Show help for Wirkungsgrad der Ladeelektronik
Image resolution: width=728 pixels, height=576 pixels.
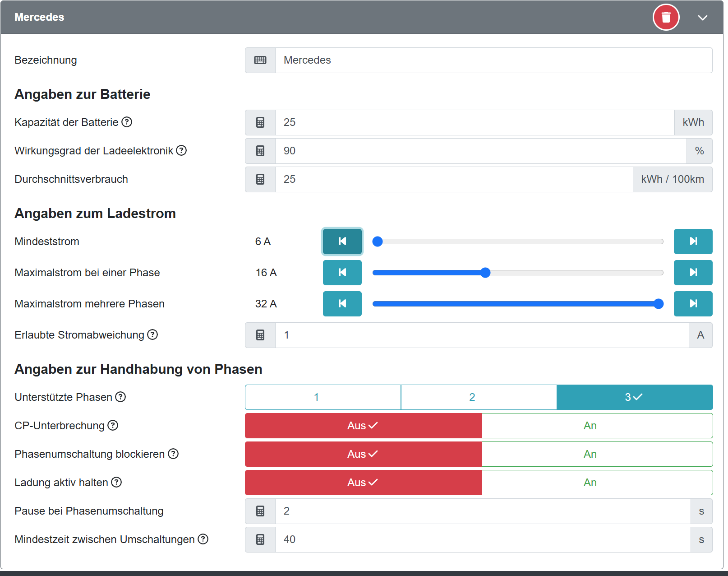pos(181,150)
